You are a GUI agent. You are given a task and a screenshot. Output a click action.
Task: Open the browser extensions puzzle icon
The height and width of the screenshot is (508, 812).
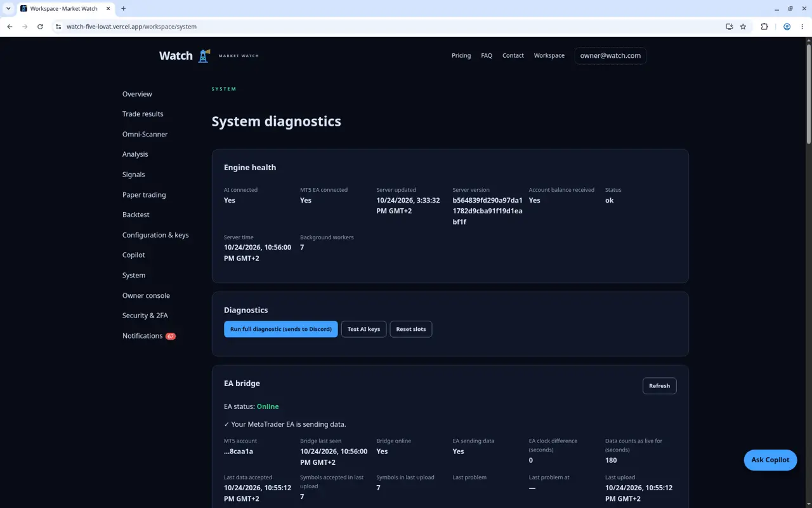764,27
